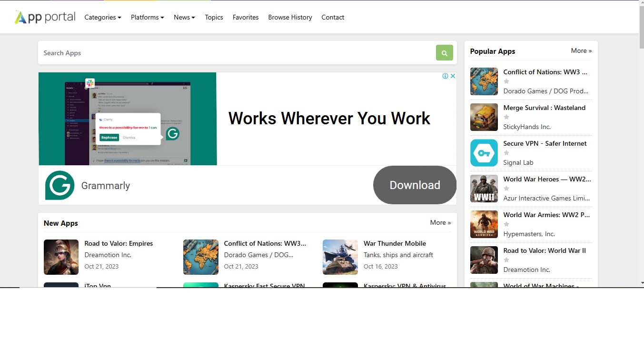644x340 pixels.
Task: Click the Grammarly ad banner image
Action: (x=128, y=119)
